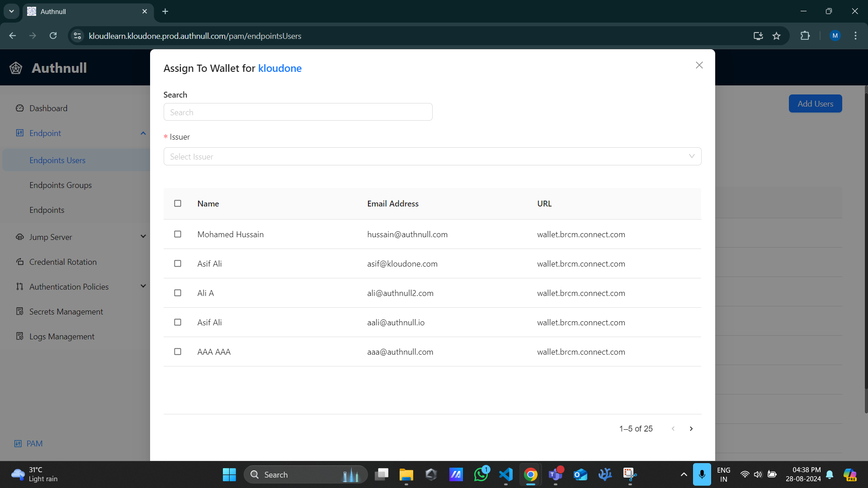Click the wallet Search input field
The width and height of the screenshot is (868, 488).
(x=297, y=112)
